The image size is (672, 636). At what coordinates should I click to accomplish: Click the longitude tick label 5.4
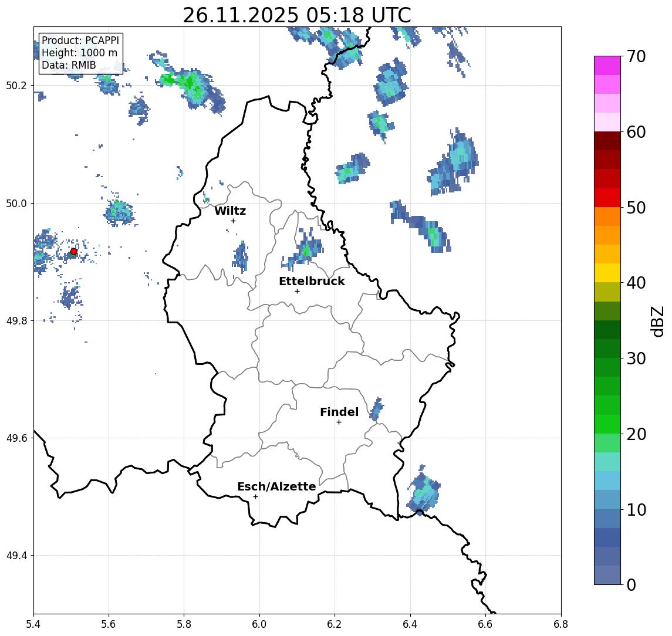click(33, 624)
